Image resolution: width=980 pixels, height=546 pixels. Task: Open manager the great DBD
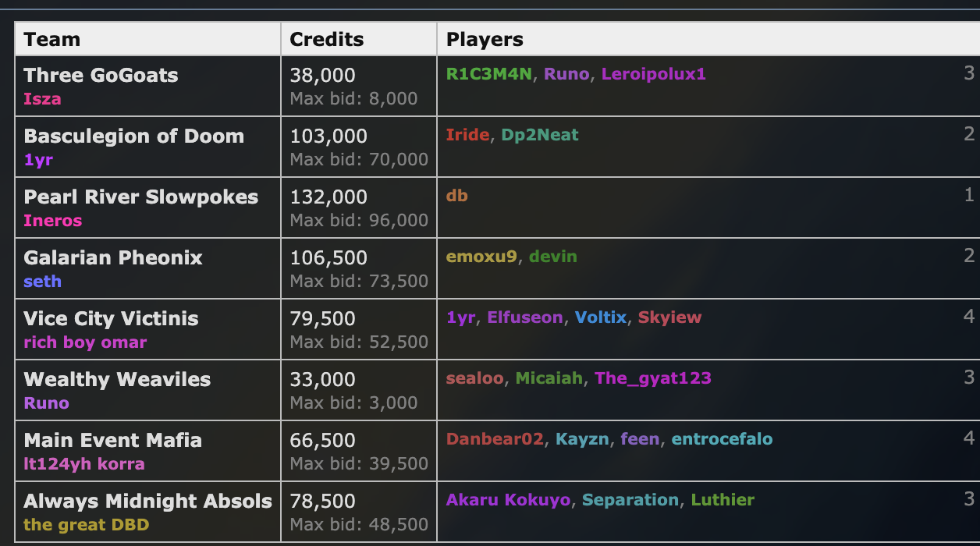86,525
